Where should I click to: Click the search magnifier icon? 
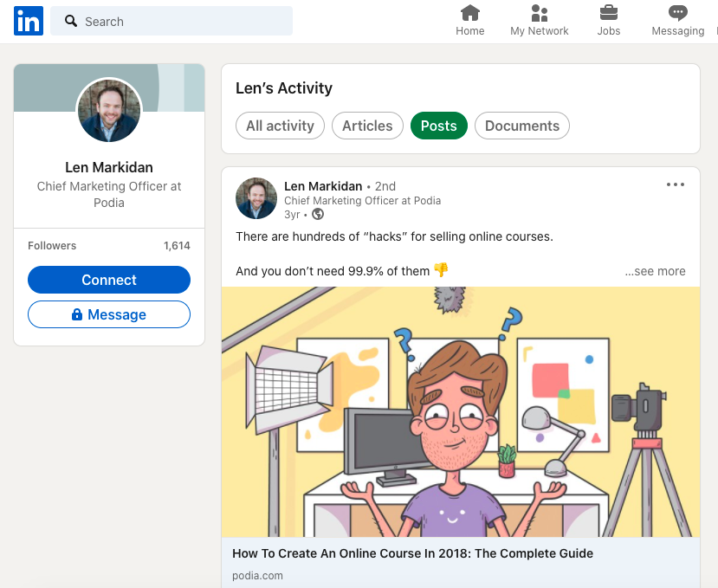71,22
